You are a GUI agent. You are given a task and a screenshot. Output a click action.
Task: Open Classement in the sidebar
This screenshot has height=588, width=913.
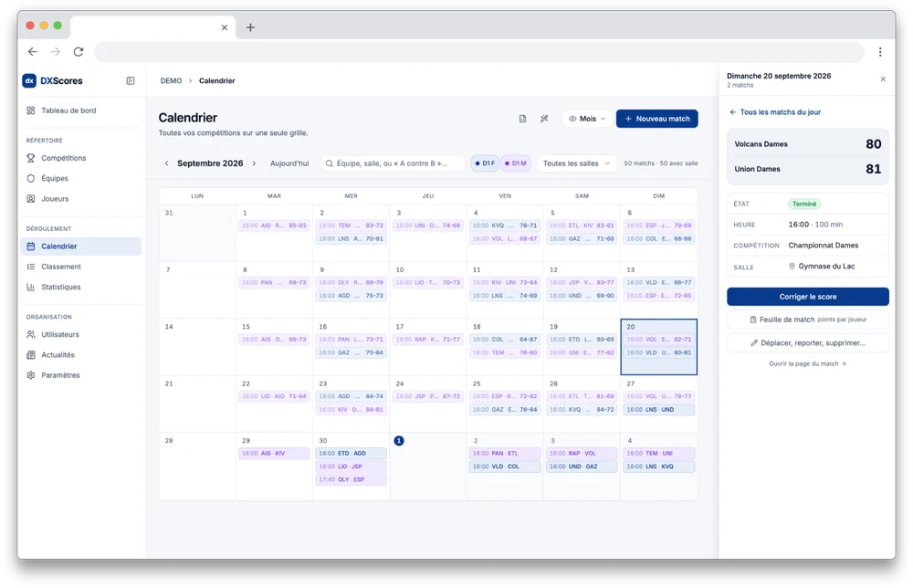pos(81,267)
